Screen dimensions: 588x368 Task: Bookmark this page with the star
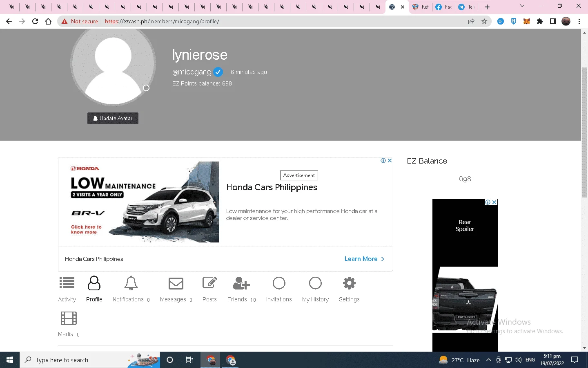click(484, 21)
